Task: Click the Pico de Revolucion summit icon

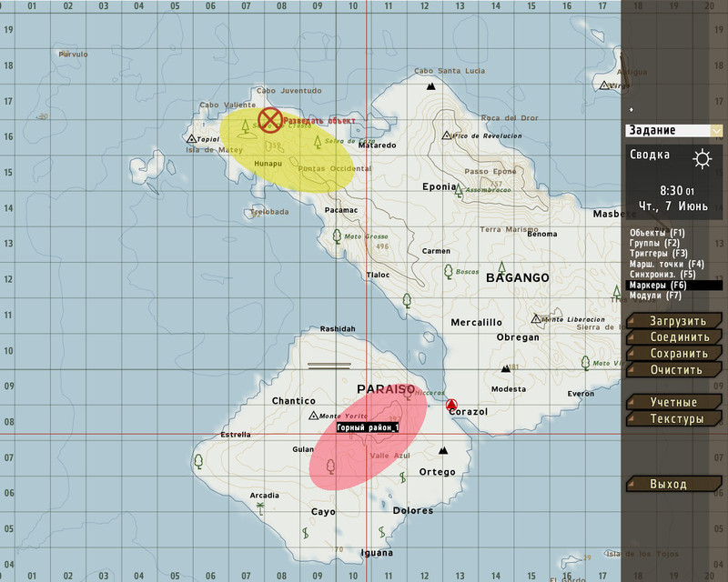Action: tap(446, 135)
